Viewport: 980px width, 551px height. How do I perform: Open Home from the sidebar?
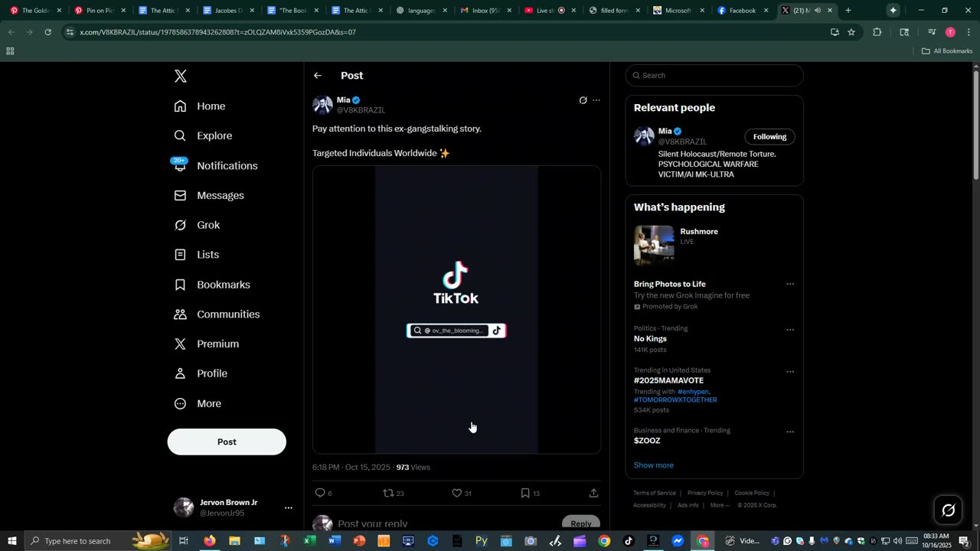200,106
